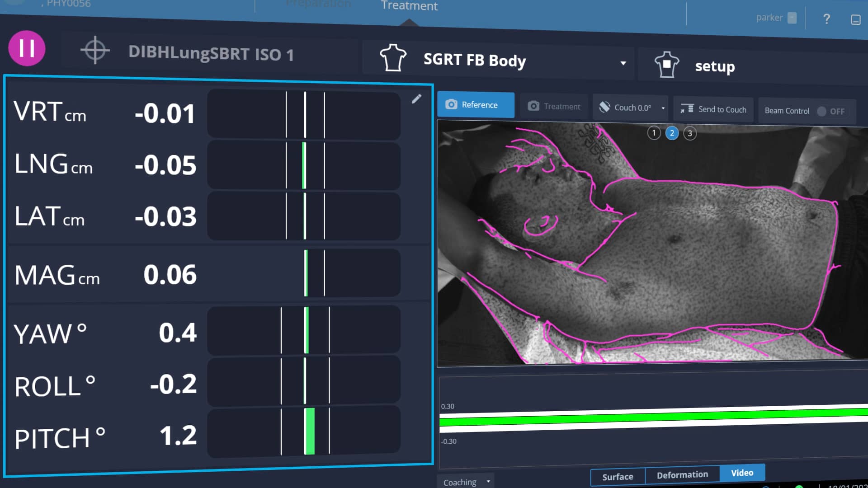Screen dimensions: 868x488
Task: Select camera pod 1
Action: click(x=654, y=133)
